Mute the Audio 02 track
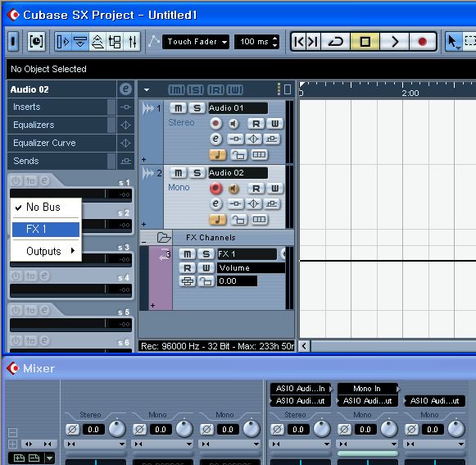 [179, 173]
